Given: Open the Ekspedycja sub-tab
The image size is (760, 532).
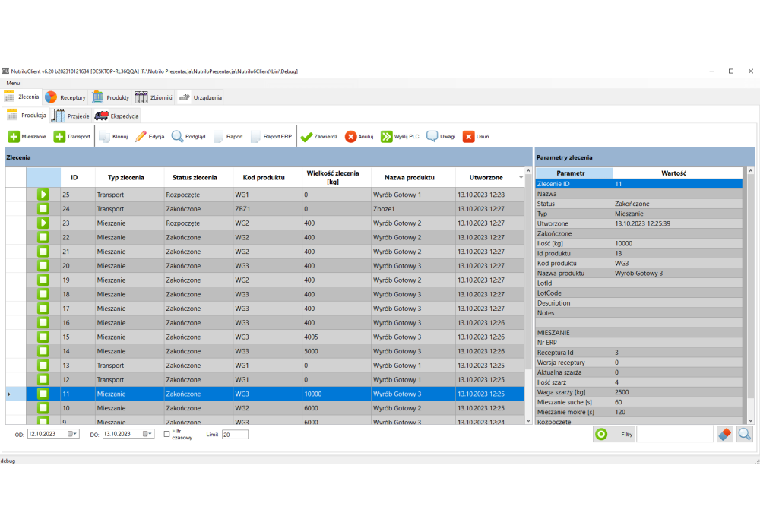Looking at the screenshot, I should 117,116.
